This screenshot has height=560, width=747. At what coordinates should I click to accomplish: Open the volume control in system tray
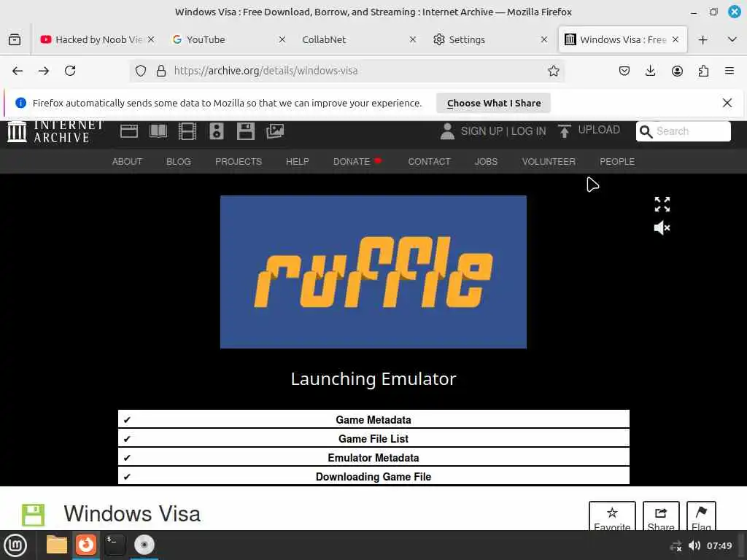[x=694, y=545]
